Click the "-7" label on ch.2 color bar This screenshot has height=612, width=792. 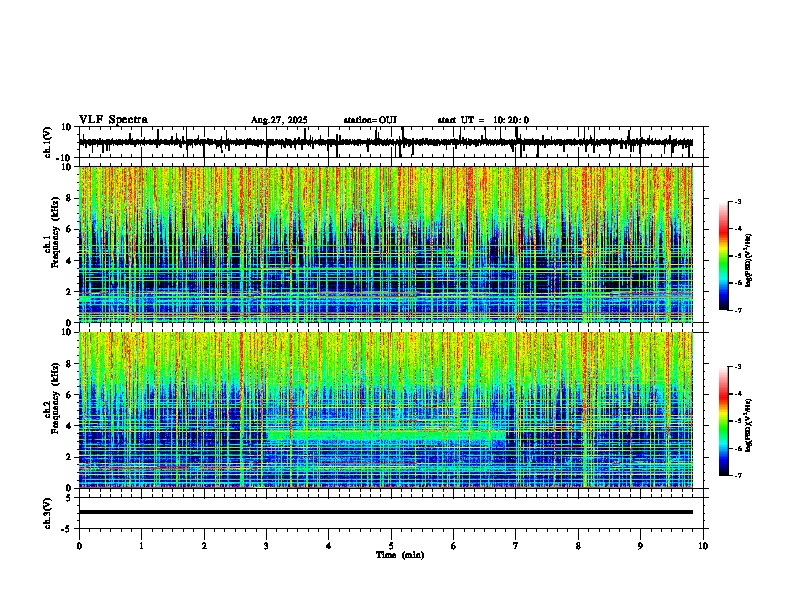coord(738,475)
